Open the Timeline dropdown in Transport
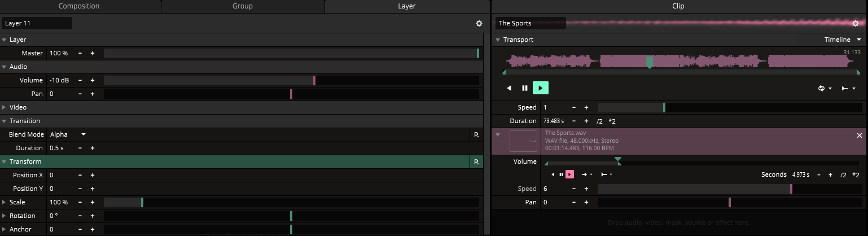Image resolution: width=868 pixels, height=236 pixels. pos(843,40)
